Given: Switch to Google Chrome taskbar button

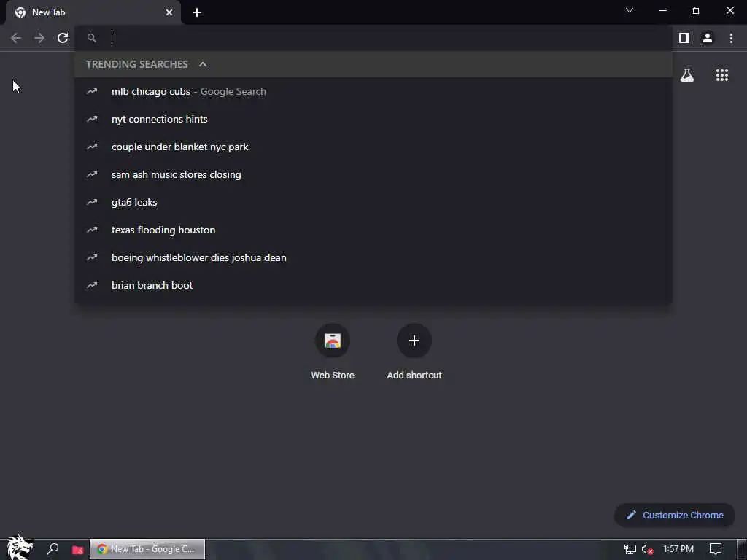Looking at the screenshot, I should [147, 549].
